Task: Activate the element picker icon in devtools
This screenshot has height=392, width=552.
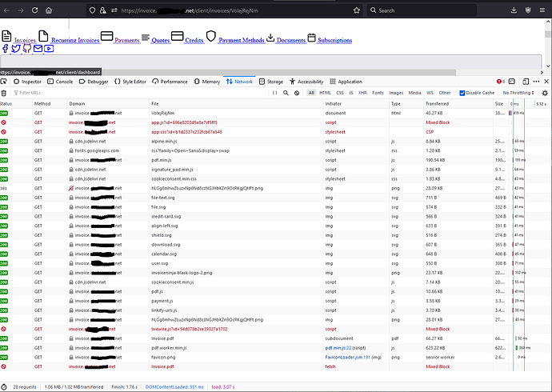Action: [x=4, y=82]
